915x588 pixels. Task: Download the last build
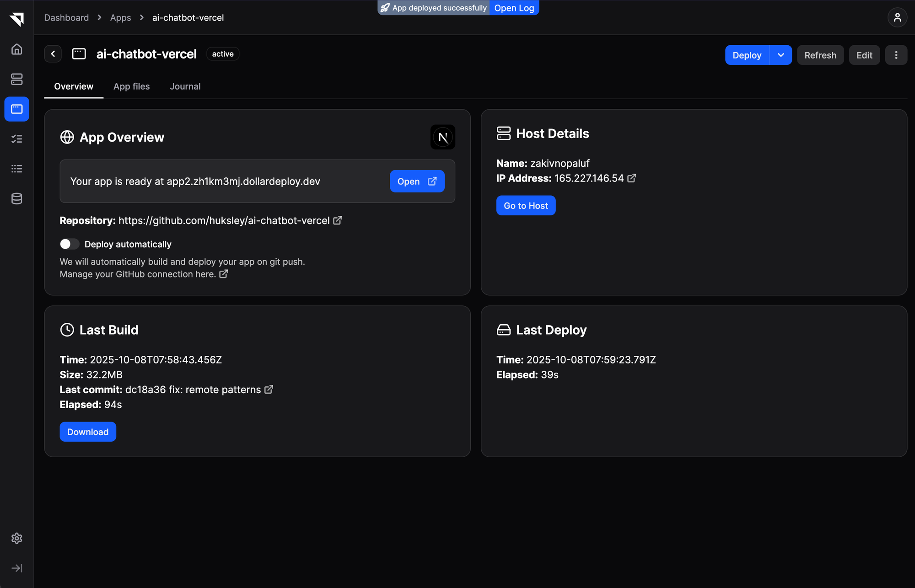(88, 432)
